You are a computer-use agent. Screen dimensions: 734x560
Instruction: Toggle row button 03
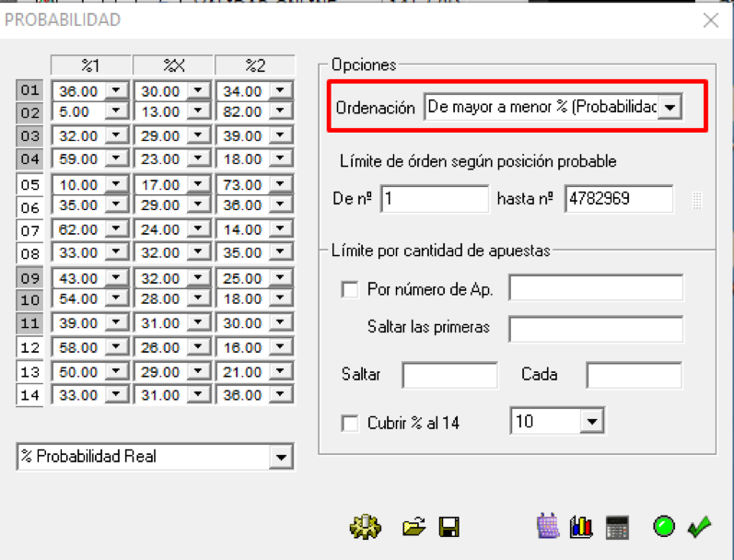[x=29, y=136]
